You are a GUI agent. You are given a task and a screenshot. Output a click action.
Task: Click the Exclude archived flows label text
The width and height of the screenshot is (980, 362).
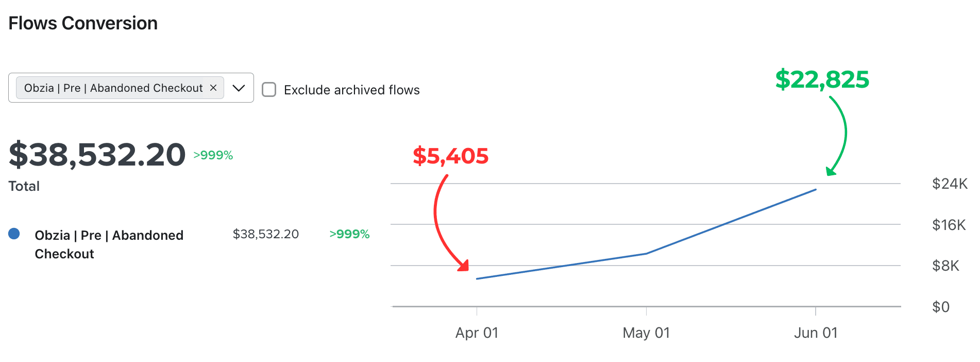click(x=352, y=90)
